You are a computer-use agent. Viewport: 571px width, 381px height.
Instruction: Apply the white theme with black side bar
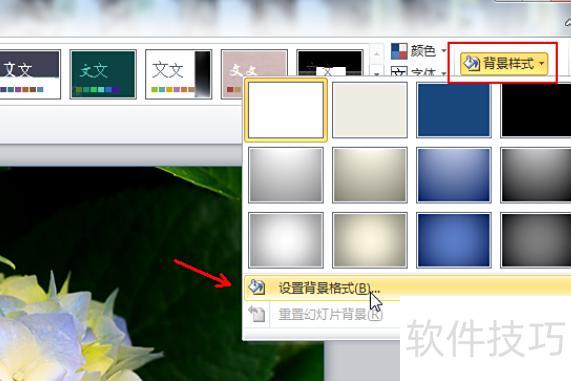pos(178,74)
